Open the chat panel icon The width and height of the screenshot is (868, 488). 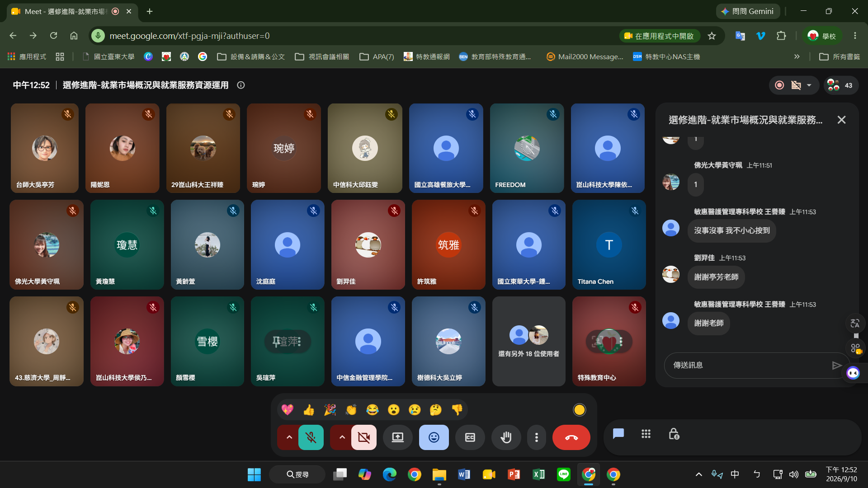coord(618,434)
